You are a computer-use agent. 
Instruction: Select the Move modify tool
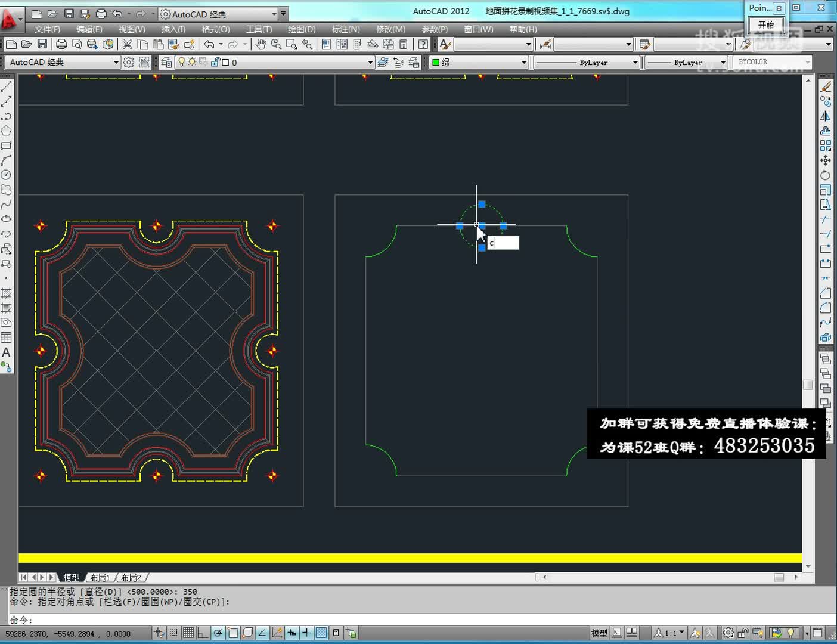[826, 160]
